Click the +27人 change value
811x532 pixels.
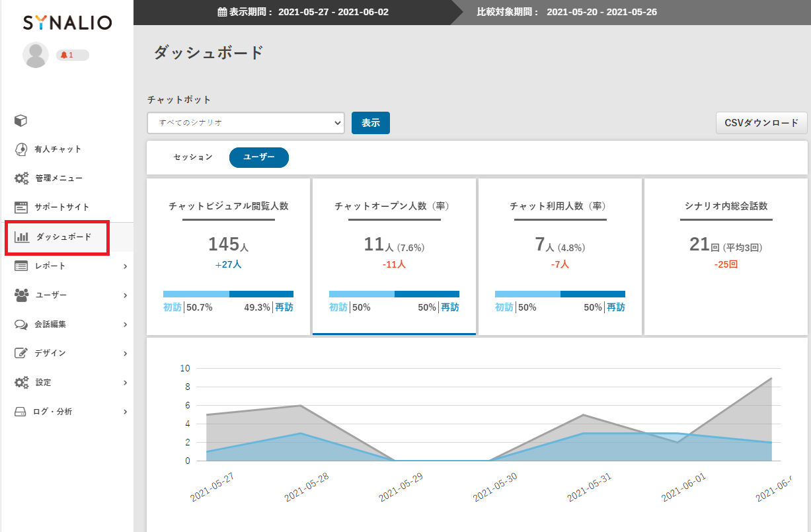(229, 264)
